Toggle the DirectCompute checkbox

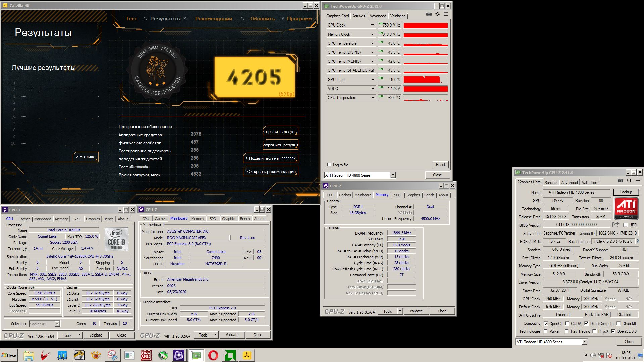click(x=586, y=324)
